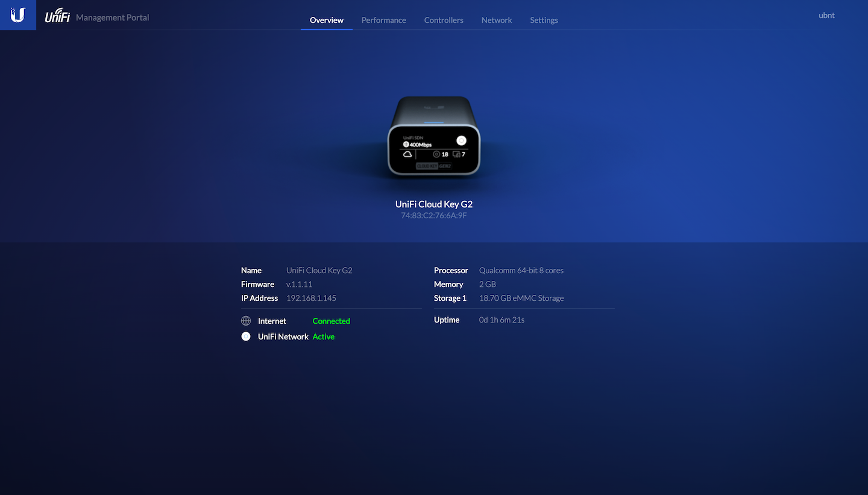Click the UniFi Cloud Key G2 heading
The width and height of the screenshot is (868, 495).
tap(434, 204)
